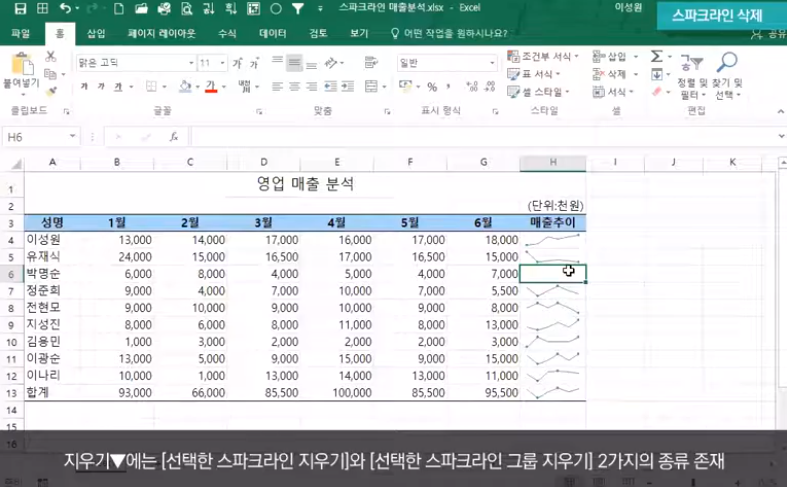Screen dimensions: 787x487
Task: Click the Increase Decimal icon
Action: [471, 86]
